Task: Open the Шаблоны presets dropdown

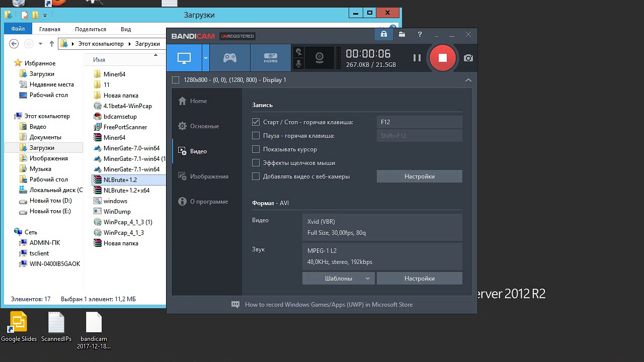Action: click(x=339, y=279)
